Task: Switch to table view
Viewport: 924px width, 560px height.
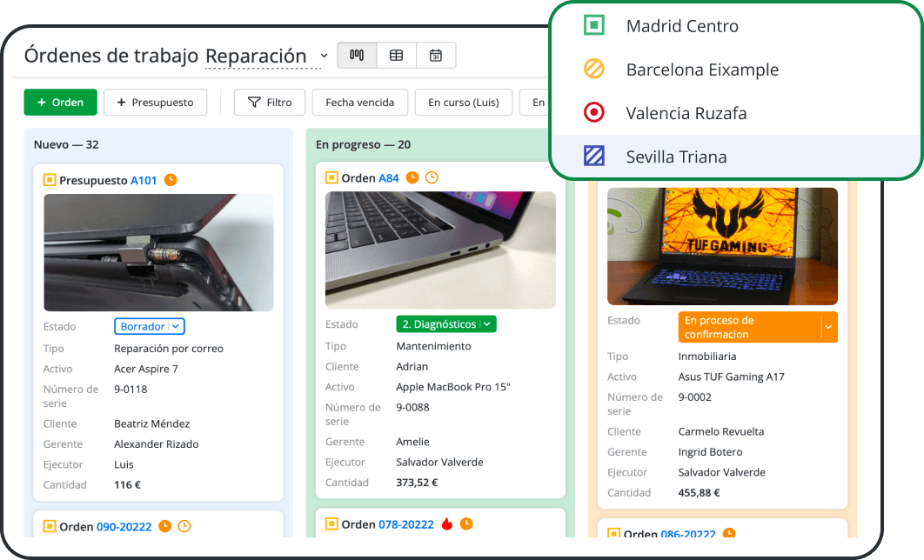Action: (x=397, y=56)
